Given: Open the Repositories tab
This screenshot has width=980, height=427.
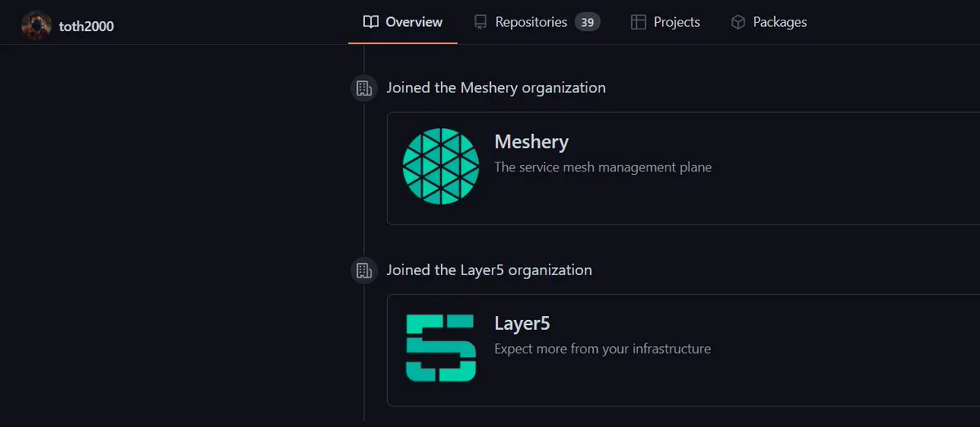Looking at the screenshot, I should click(537, 22).
